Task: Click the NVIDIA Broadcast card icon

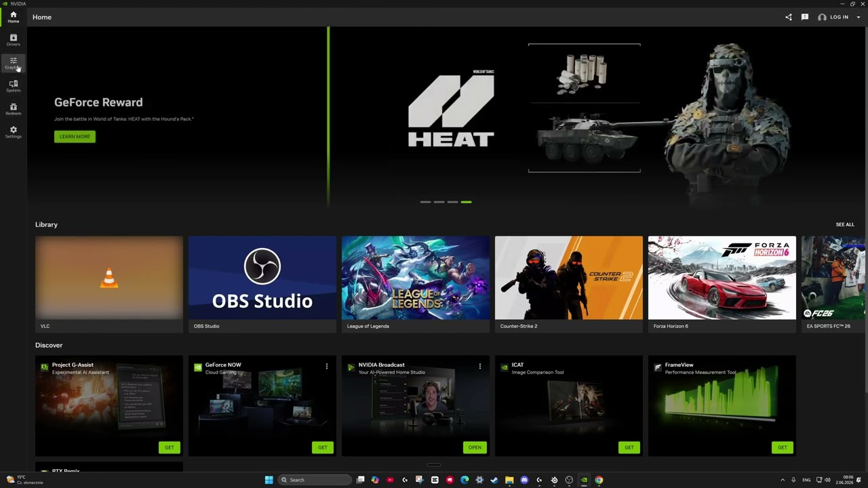Action: [351, 367]
